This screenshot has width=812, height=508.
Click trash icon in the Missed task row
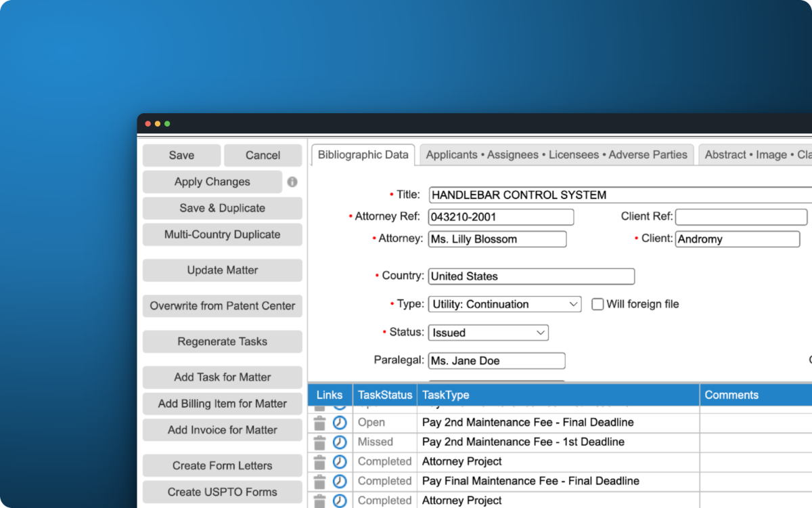319,442
